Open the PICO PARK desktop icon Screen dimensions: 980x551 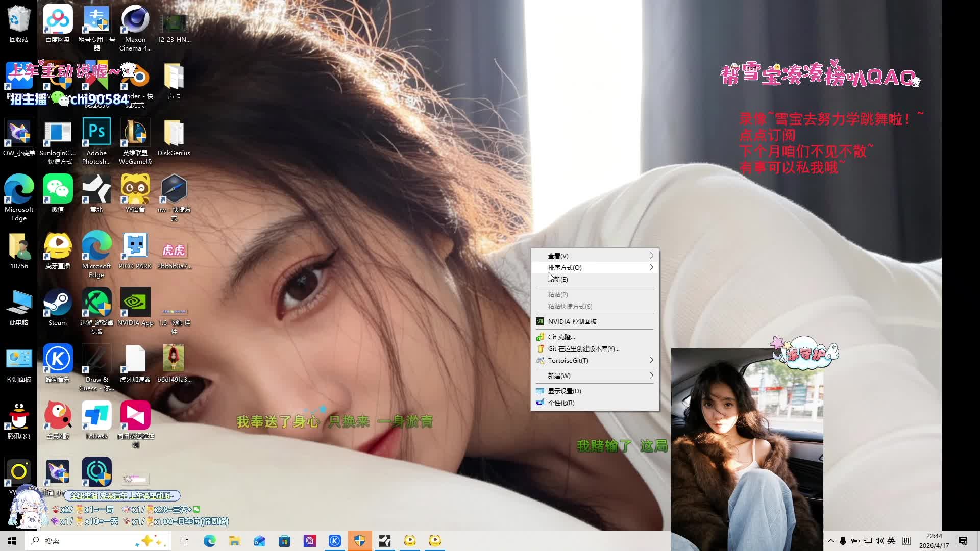coord(135,246)
